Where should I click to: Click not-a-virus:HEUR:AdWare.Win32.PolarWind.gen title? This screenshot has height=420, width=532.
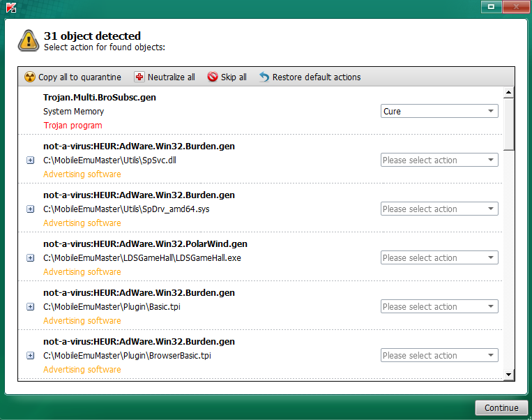click(145, 244)
